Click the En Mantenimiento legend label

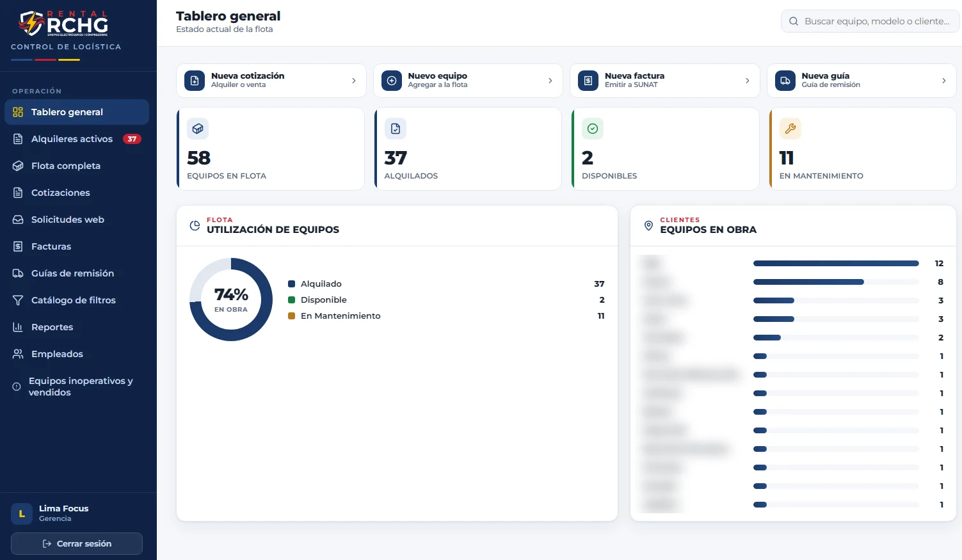341,316
